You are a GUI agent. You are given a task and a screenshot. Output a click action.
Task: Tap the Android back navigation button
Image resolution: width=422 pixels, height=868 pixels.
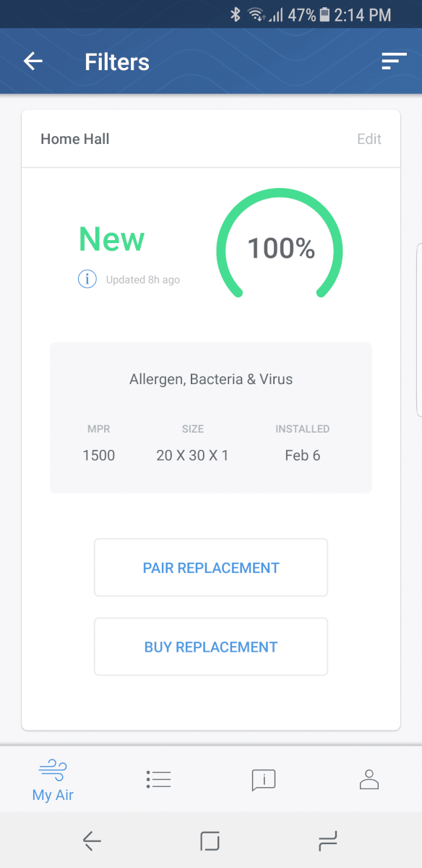pos(92,841)
